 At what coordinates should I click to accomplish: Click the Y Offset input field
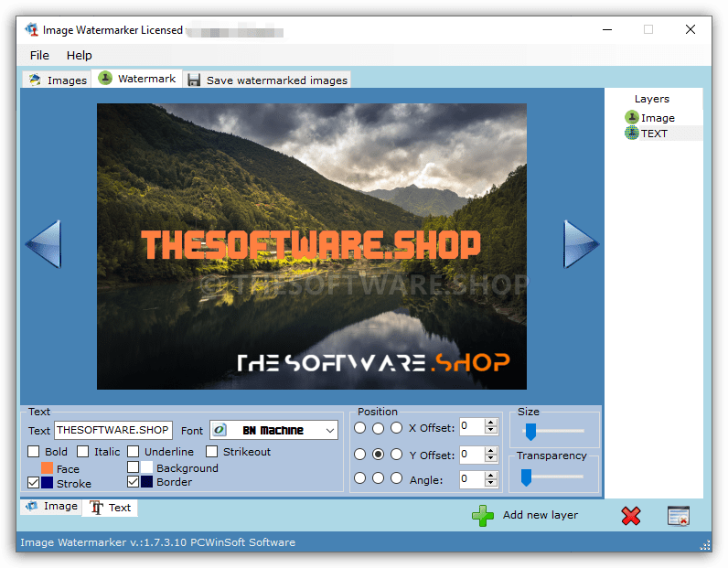[472, 455]
